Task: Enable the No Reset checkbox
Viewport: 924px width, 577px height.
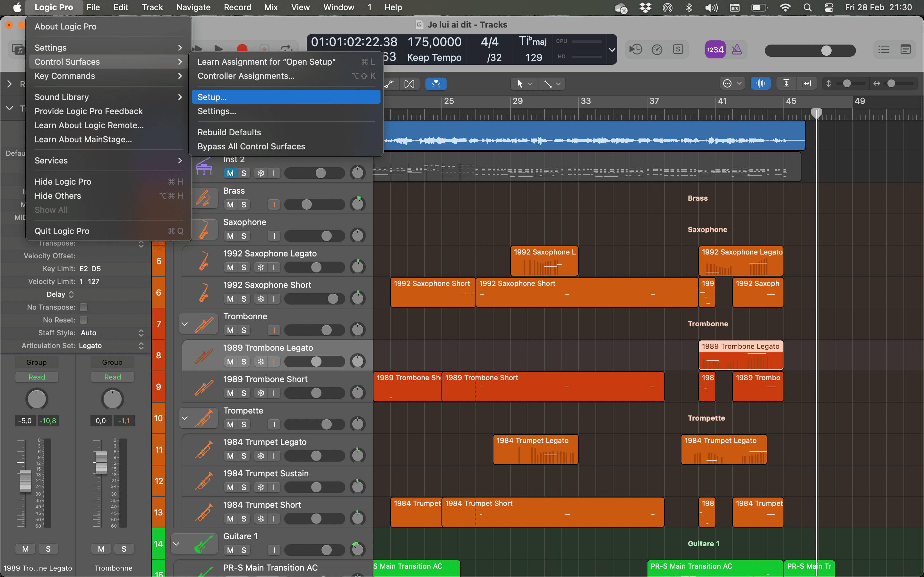Action: pos(84,320)
